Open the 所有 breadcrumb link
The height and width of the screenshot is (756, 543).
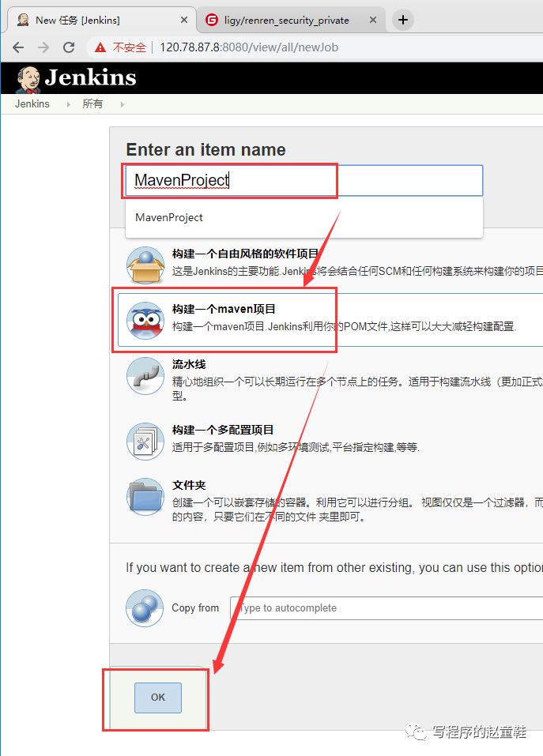click(x=92, y=103)
